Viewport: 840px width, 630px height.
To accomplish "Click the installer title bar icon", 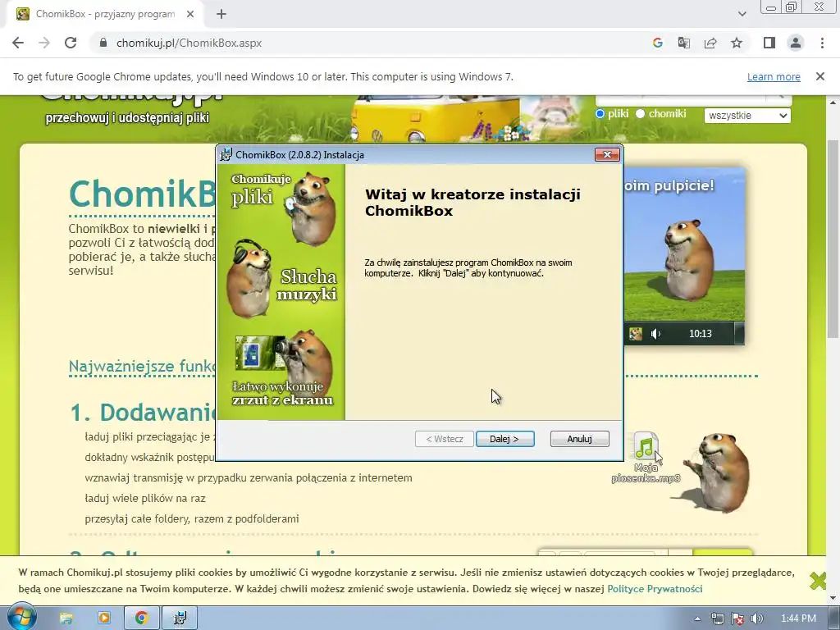I will pos(226,155).
